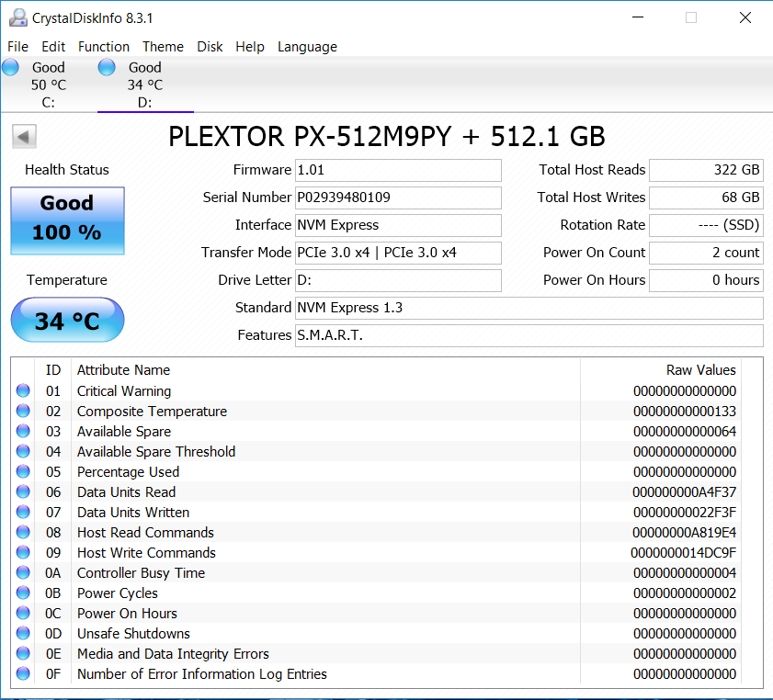Open the File menu

pyautogui.click(x=17, y=47)
